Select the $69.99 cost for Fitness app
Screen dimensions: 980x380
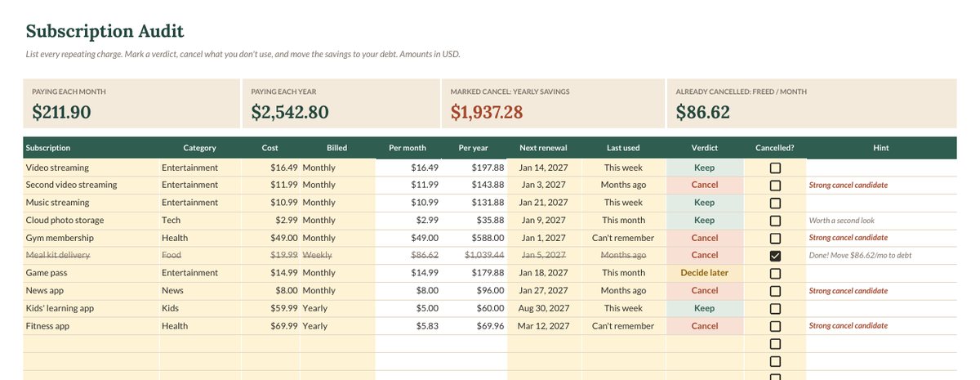269,326
